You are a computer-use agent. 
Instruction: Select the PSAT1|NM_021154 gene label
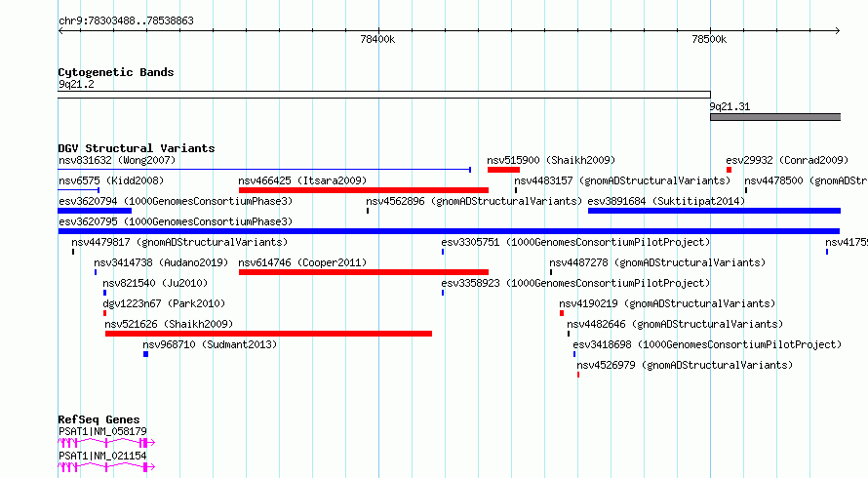click(102, 456)
